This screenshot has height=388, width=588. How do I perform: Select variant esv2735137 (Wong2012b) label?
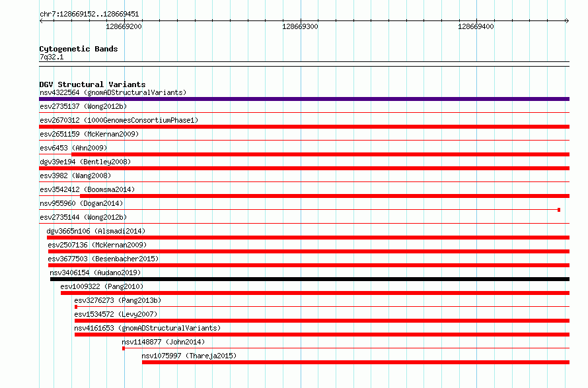pos(83,106)
